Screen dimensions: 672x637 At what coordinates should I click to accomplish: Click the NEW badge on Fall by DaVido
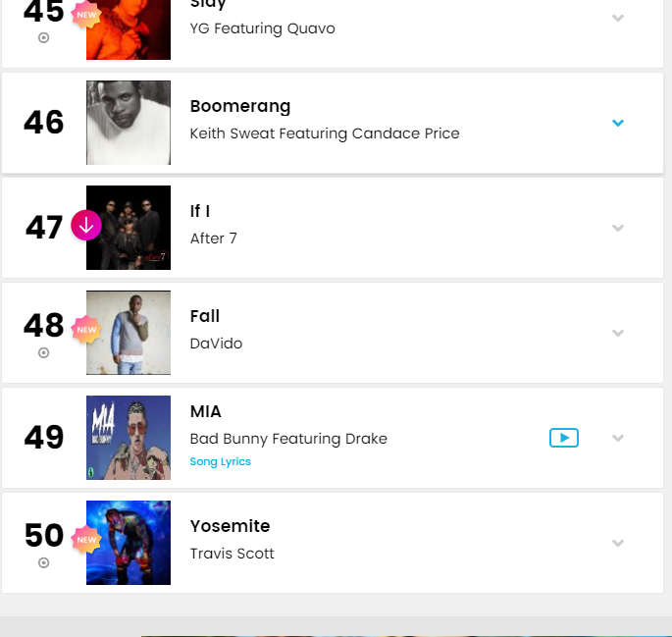(86, 330)
